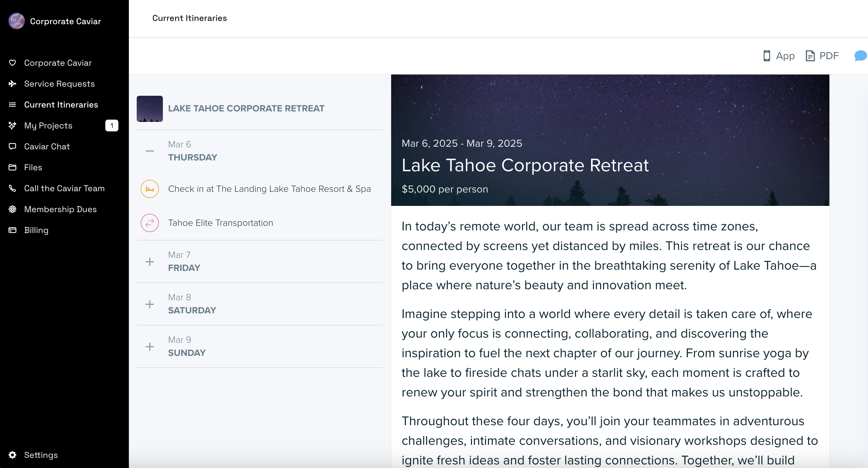This screenshot has width=868, height=468.
Task: Expand the Mar 9 Sunday section
Action: [149, 346]
